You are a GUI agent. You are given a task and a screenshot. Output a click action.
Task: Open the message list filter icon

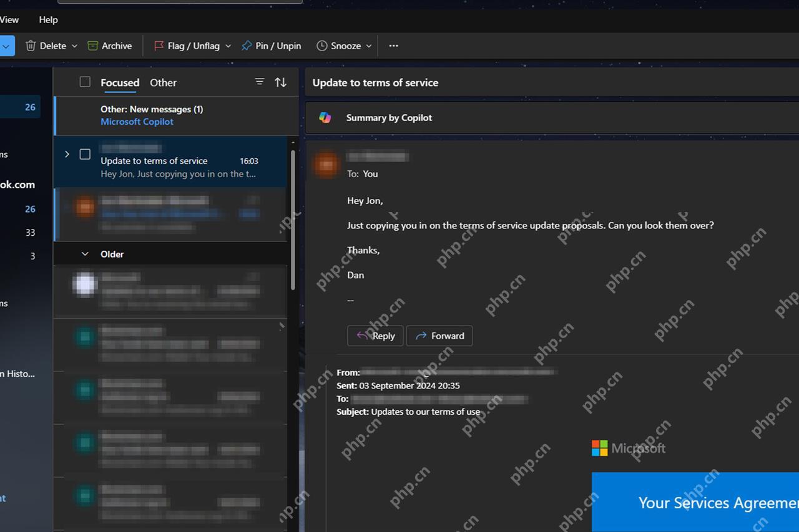point(260,82)
